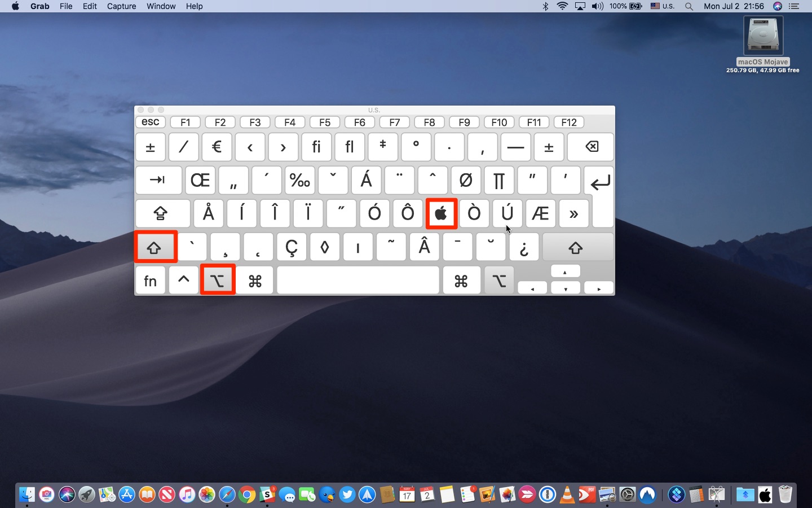Launch VLC media player from the Dock
The width and height of the screenshot is (812, 508).
pyautogui.click(x=566, y=496)
